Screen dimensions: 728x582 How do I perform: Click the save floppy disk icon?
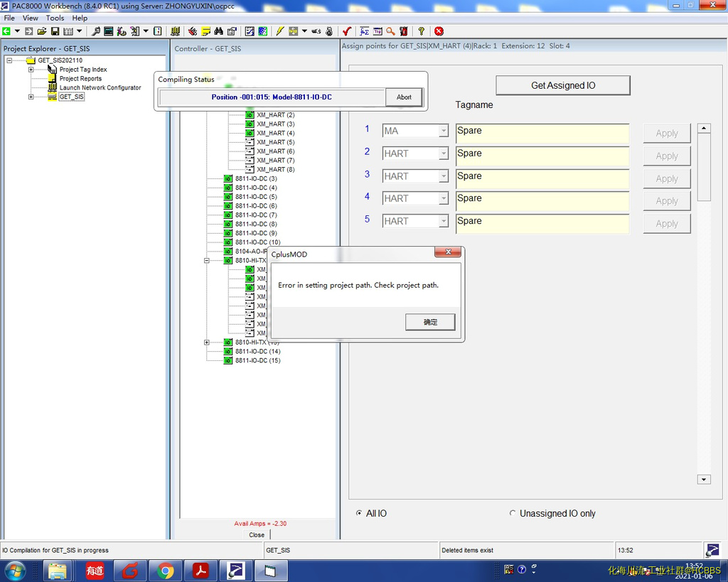click(55, 31)
